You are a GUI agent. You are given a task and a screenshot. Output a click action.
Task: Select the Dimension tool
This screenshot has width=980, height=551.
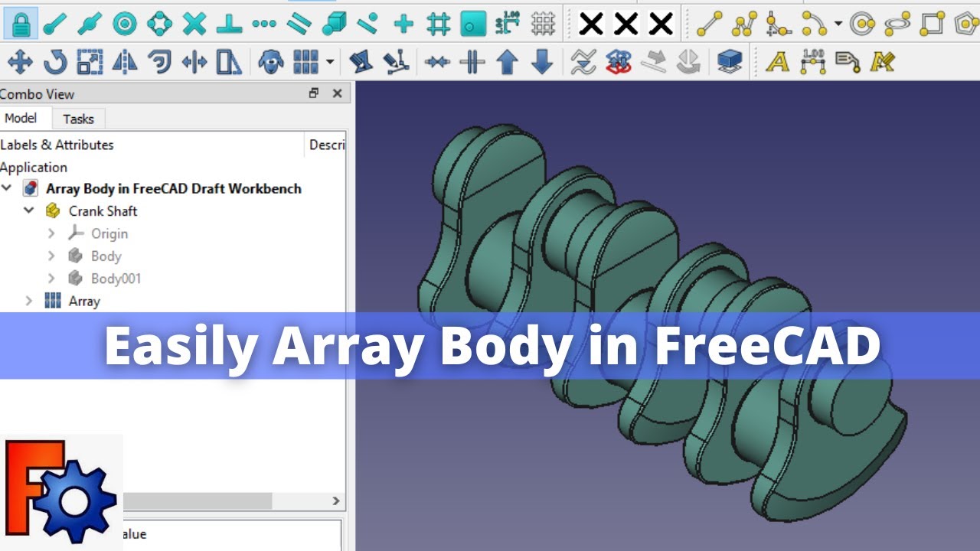(x=812, y=61)
